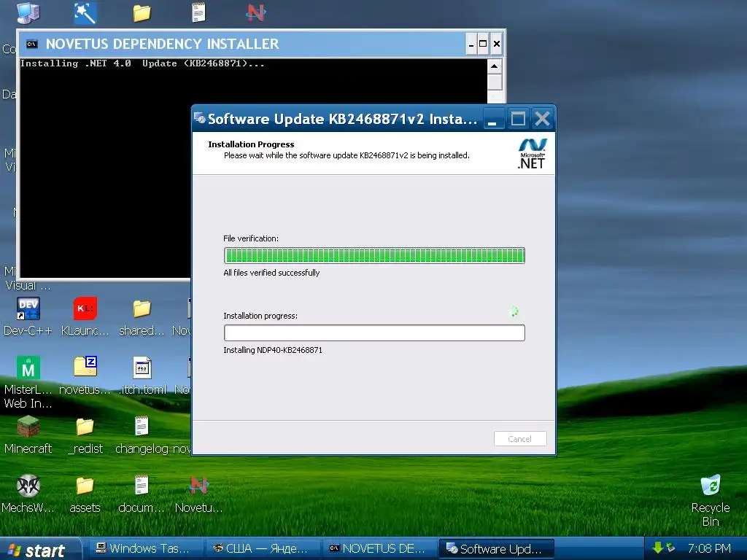Open the notepad text file icon at top
The image size is (747, 560).
[x=198, y=12]
